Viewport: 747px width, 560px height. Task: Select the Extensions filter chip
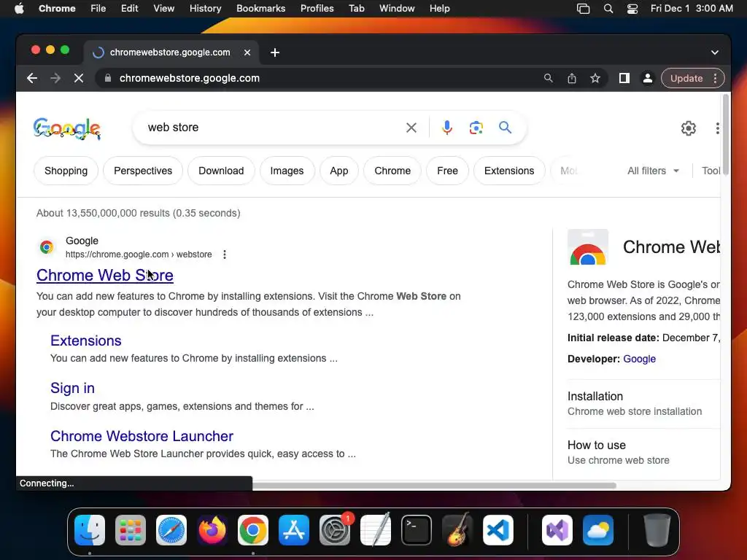tap(508, 171)
